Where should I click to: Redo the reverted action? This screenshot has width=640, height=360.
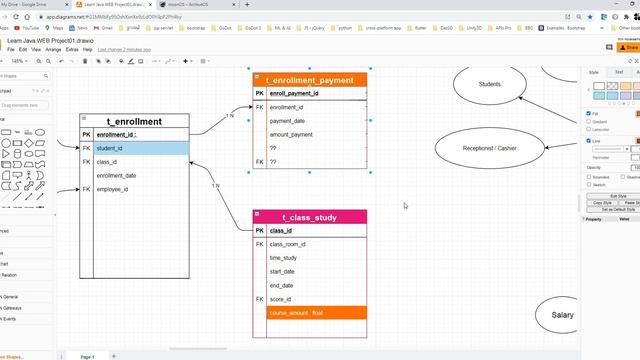72,61
